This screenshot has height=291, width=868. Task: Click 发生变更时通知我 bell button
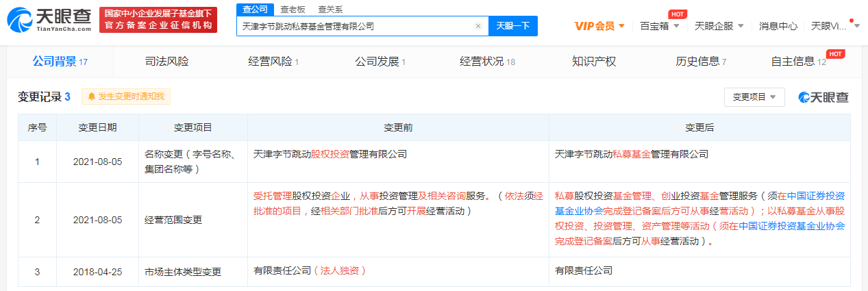(126, 97)
